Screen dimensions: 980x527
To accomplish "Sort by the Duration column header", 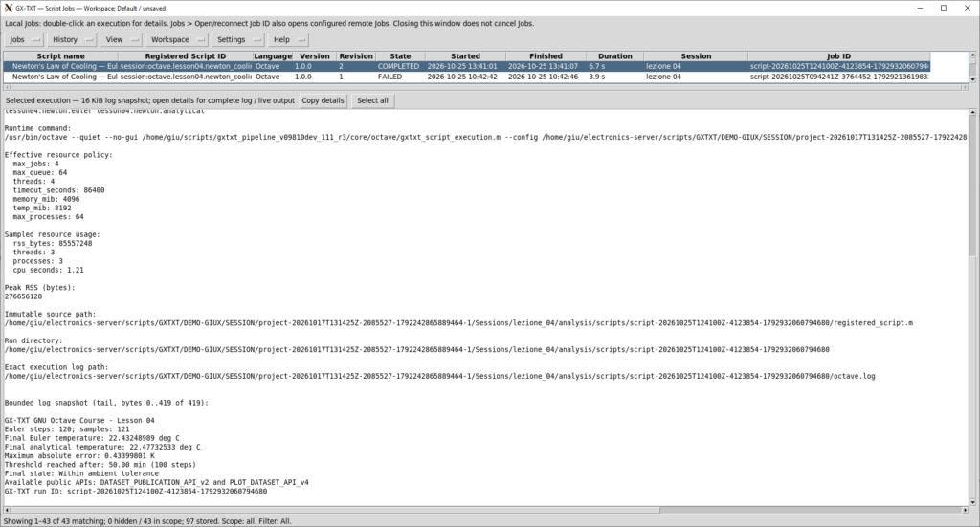I will [615, 56].
